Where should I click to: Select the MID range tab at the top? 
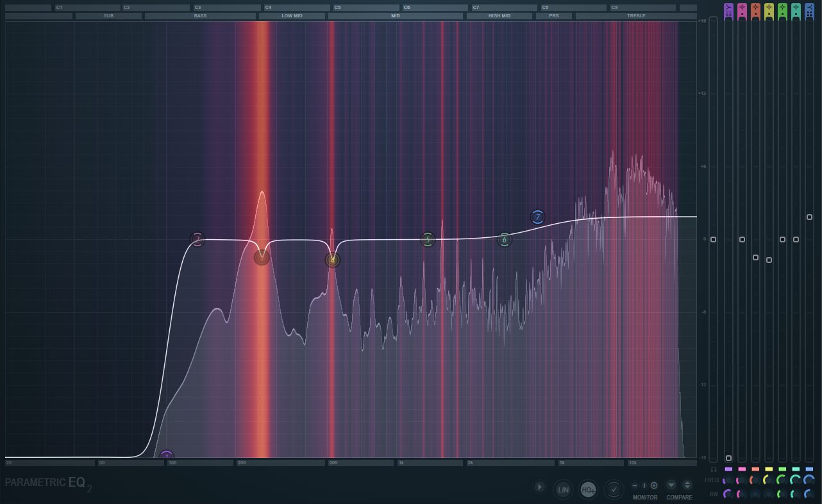[395, 15]
